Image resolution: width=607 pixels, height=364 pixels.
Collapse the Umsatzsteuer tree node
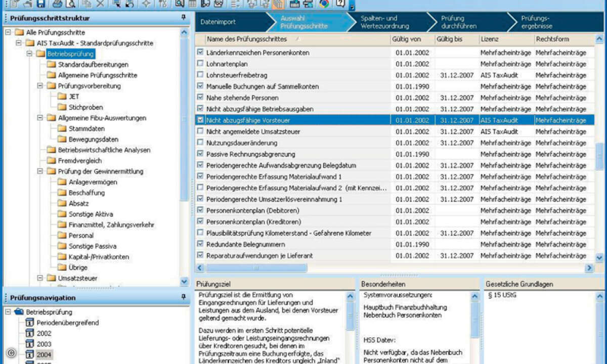click(40, 278)
